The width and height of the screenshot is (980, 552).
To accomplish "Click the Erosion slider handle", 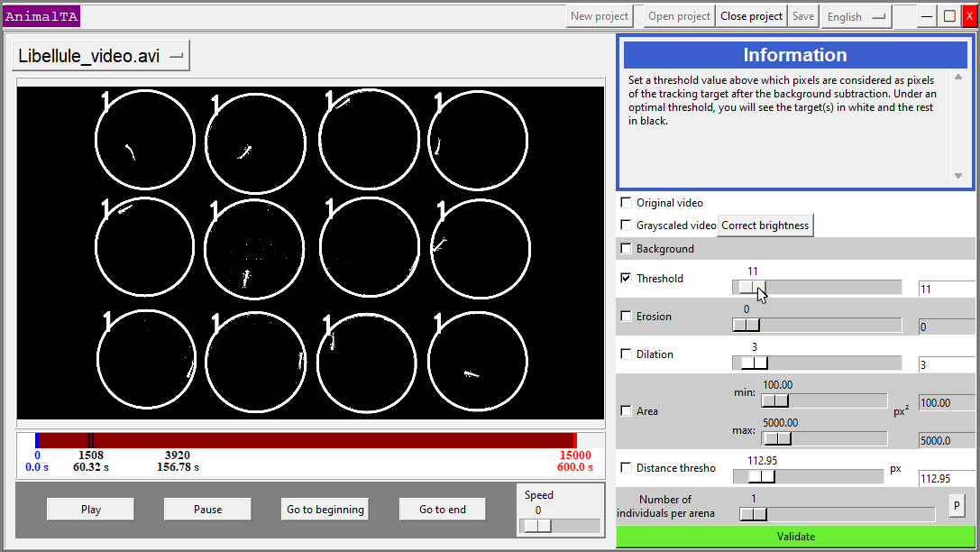I will (x=746, y=325).
